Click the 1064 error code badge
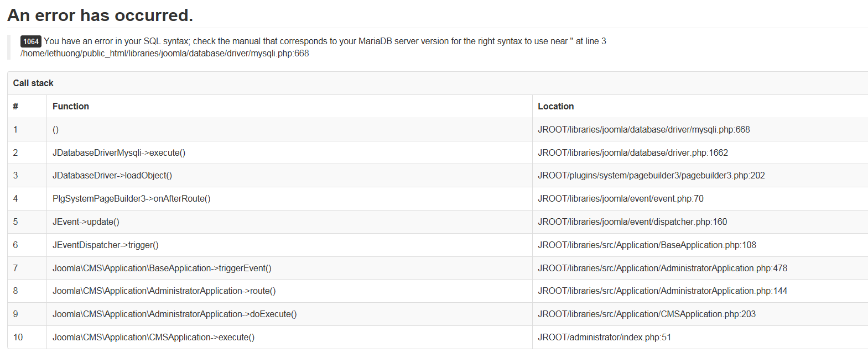868x358 pixels. [x=31, y=41]
